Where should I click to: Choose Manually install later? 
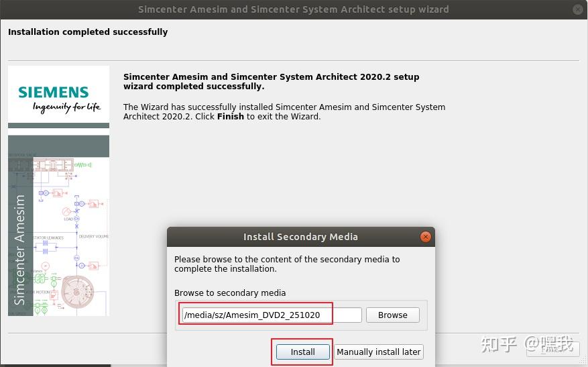[x=379, y=352]
